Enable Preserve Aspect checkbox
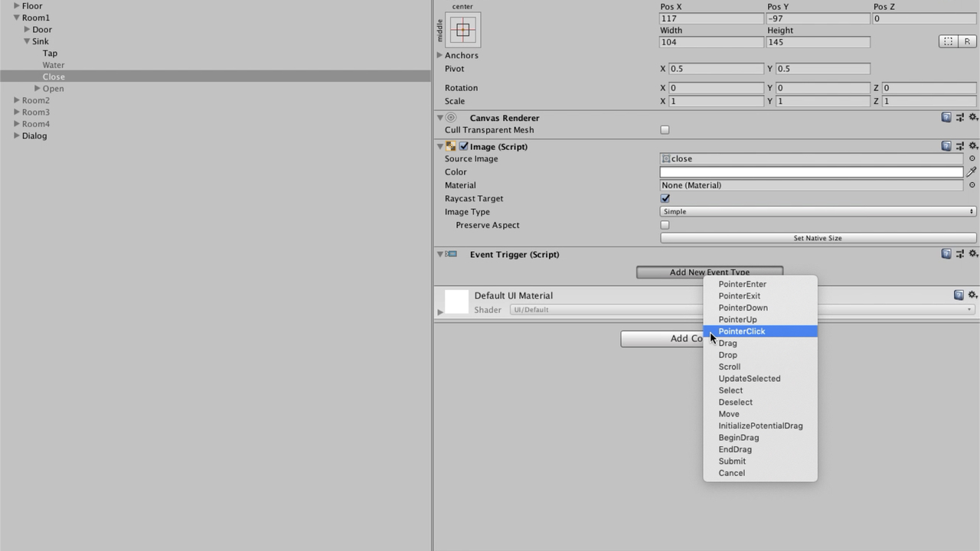 tap(665, 225)
